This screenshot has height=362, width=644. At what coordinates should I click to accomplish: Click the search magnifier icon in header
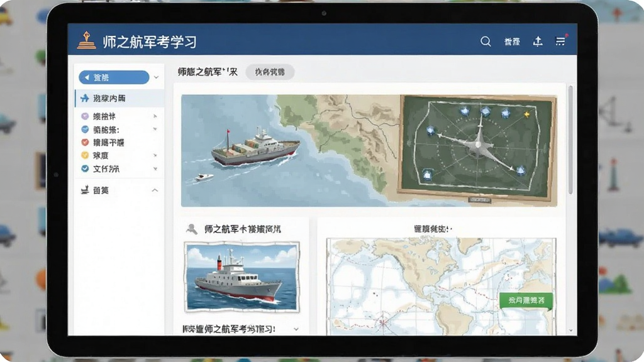(486, 41)
